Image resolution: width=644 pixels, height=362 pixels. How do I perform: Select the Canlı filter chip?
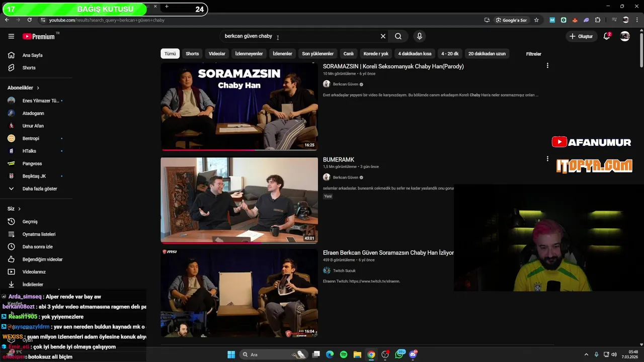click(349, 54)
